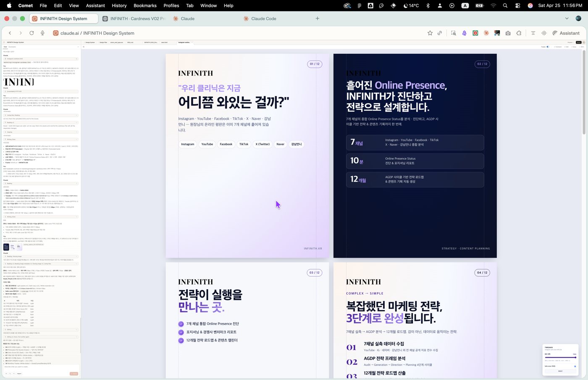Expand the Editing step collapsed row
This screenshot has width=588, height=380.
41,330
